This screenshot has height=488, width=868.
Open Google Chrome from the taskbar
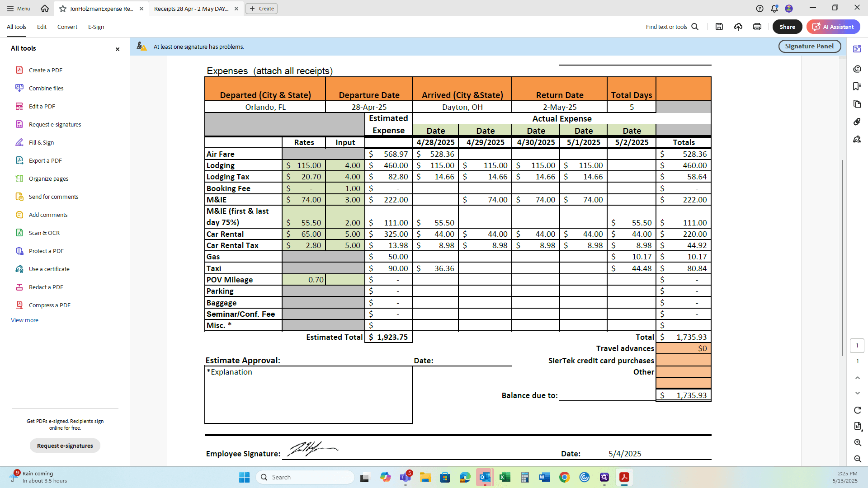[x=564, y=477]
